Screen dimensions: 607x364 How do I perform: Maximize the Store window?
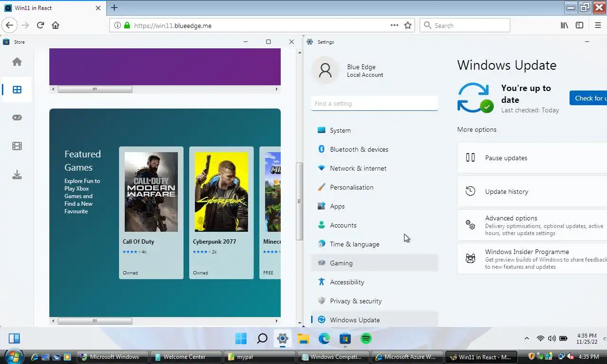click(x=268, y=42)
